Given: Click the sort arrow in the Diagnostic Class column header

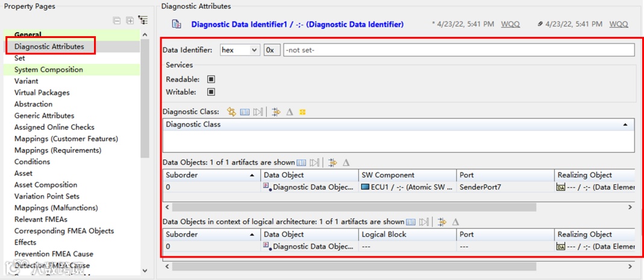Looking at the screenshot, I should click(x=625, y=124).
